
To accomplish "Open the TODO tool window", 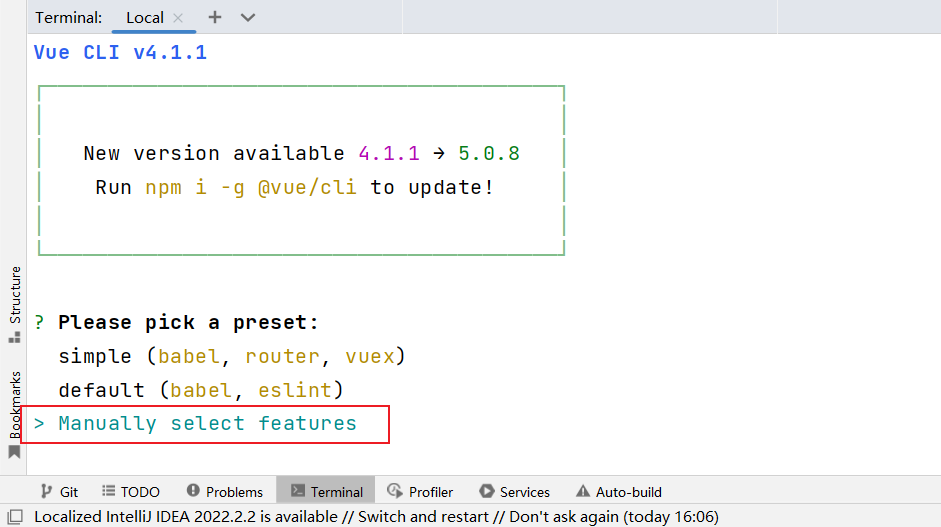I will pyautogui.click(x=131, y=492).
